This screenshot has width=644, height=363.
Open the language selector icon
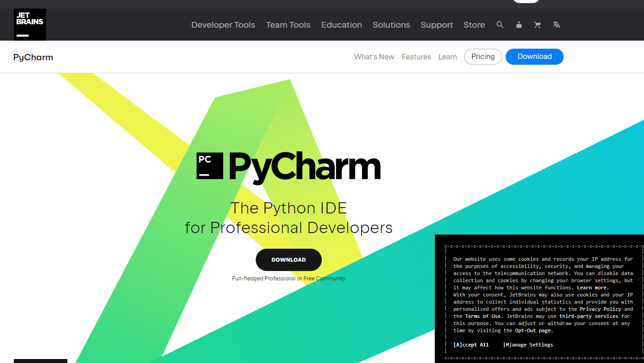tap(557, 25)
